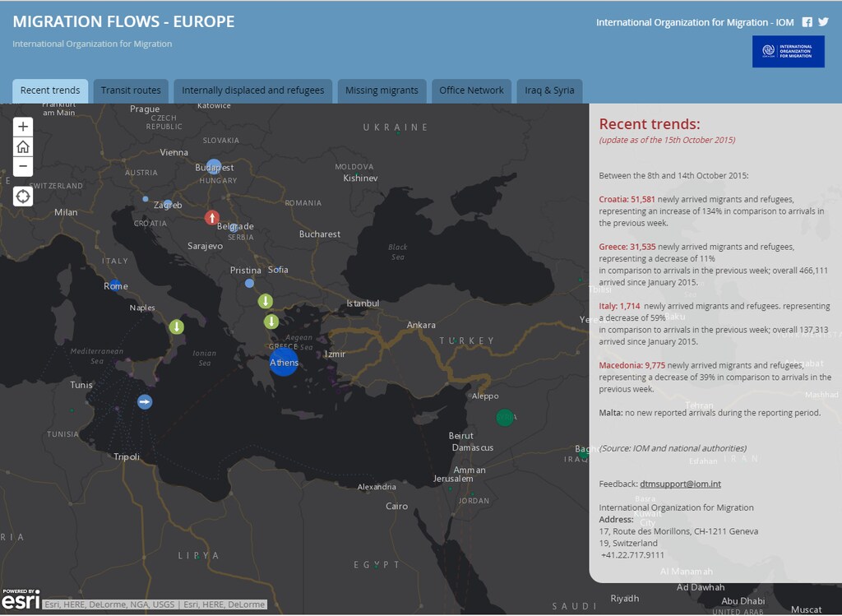Open IOM Facebook page icon
The image size is (842, 616).
(x=807, y=22)
